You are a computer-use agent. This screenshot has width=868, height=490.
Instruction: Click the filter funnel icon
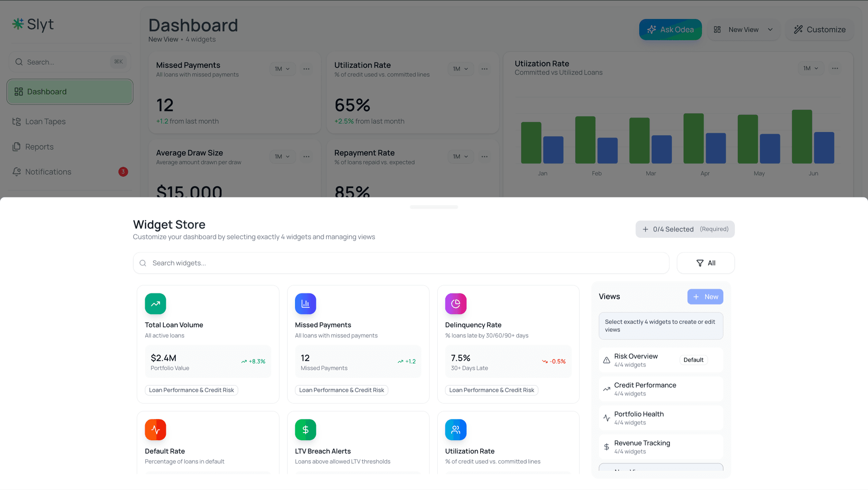pos(700,263)
